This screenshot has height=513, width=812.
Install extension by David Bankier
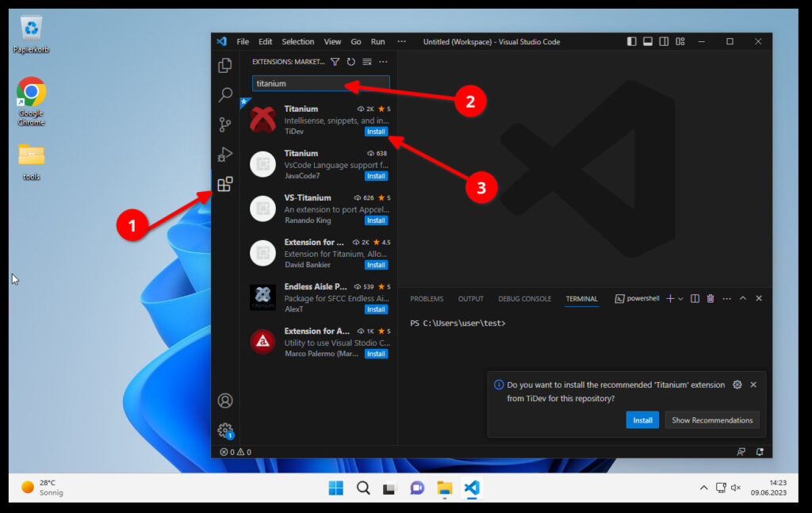(376, 265)
